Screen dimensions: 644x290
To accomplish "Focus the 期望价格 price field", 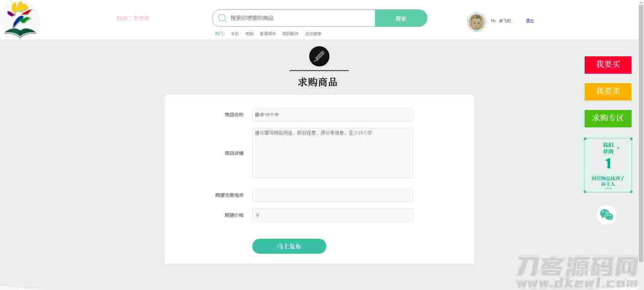I will (332, 215).
